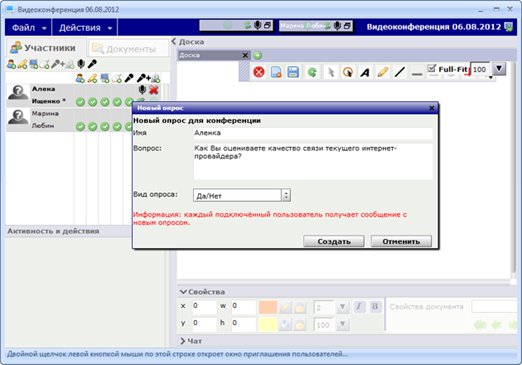This screenshot has height=365, width=522.
Task: Toggle the moderator right for Марина Любин
Action: pos(80,127)
